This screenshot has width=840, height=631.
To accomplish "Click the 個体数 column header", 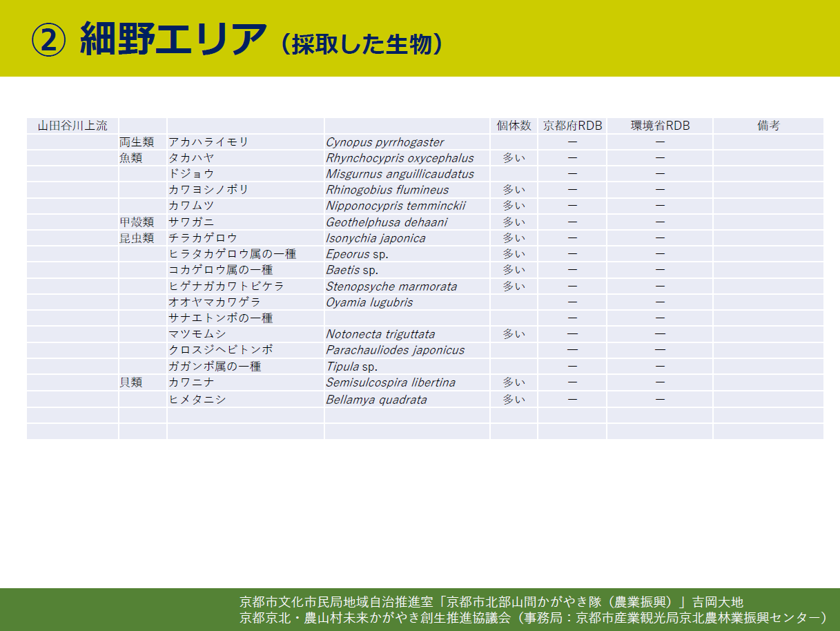I will pyautogui.click(x=514, y=126).
